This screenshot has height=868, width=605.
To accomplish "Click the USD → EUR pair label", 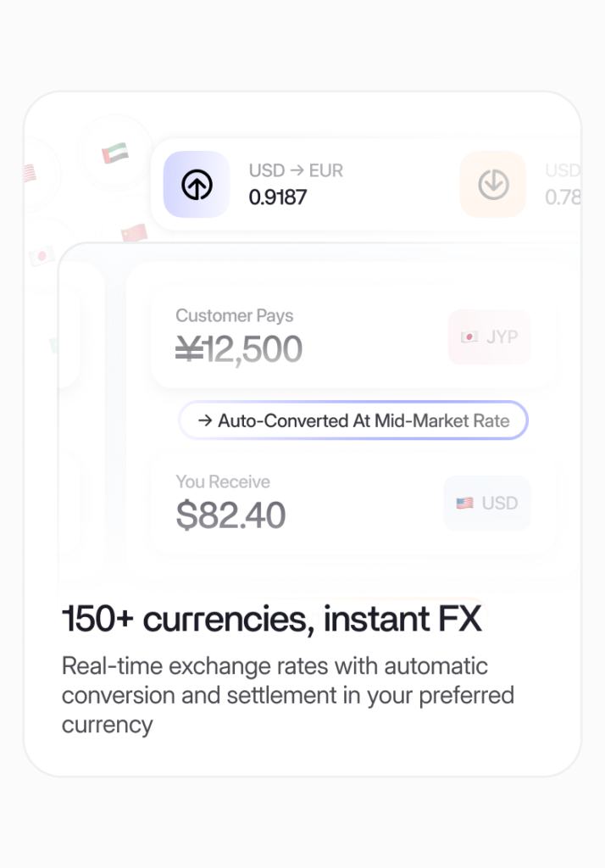I will click(x=296, y=171).
